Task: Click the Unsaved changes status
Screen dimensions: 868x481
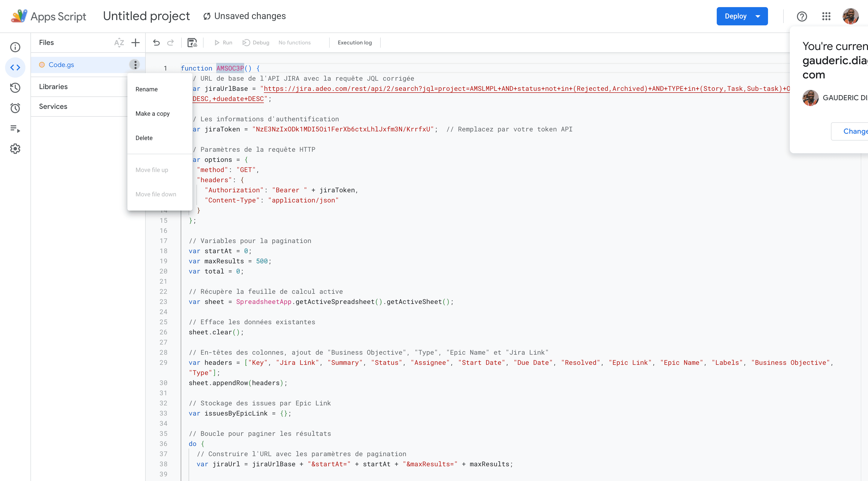Action: [x=245, y=16]
